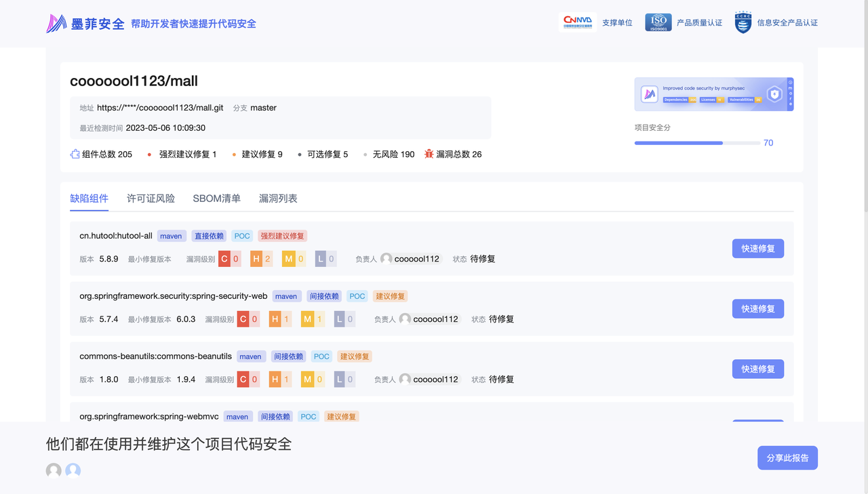Click the ISO9001 certification badge
This screenshot has width=868, height=494.
(658, 22)
